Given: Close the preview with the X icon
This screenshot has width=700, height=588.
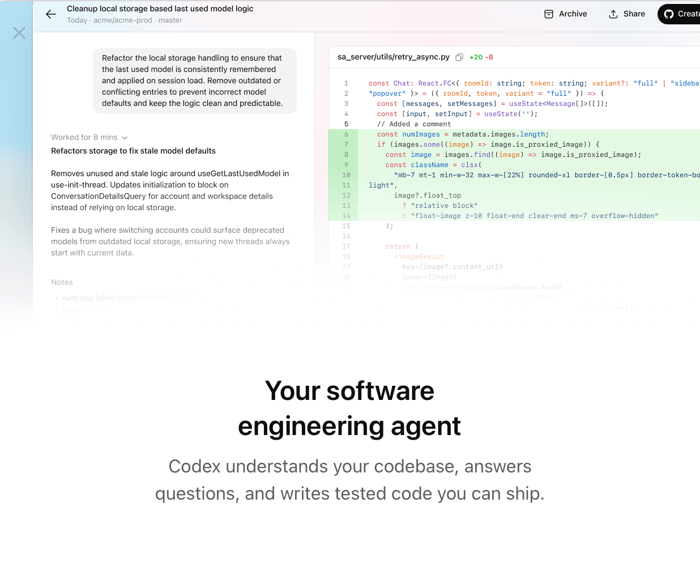Looking at the screenshot, I should 19,33.
